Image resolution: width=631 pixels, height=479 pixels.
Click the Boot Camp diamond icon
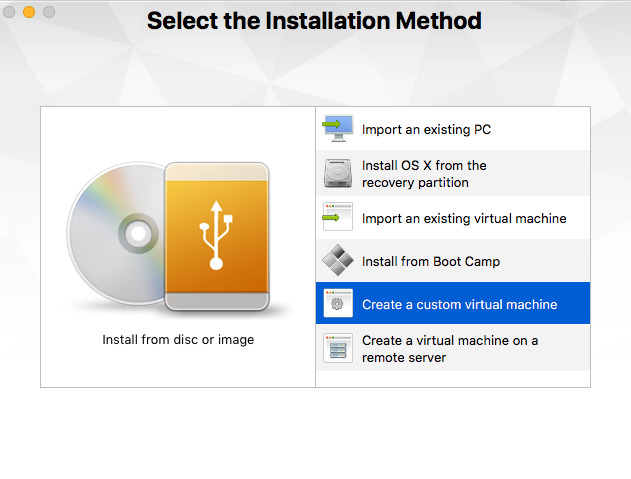tap(337, 261)
